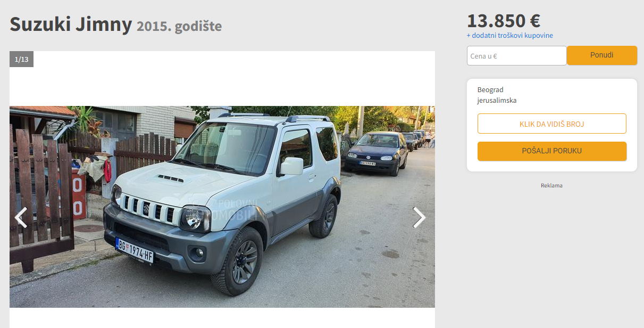Image resolution: width=644 pixels, height=328 pixels.
Task: Click the '2015. godište' year label
Action: (x=179, y=26)
